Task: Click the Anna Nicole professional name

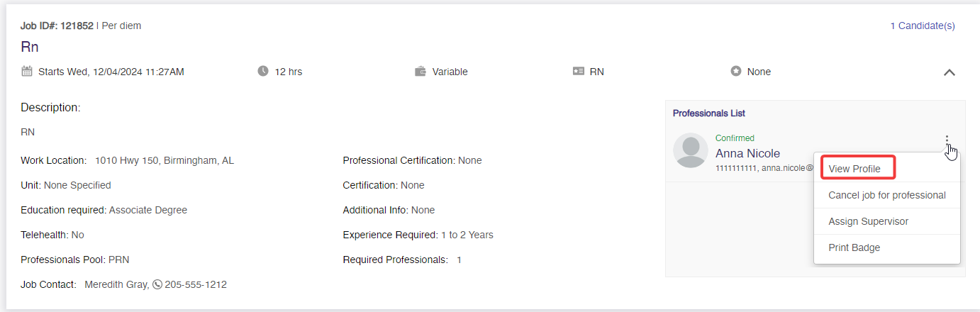Action: [x=747, y=153]
